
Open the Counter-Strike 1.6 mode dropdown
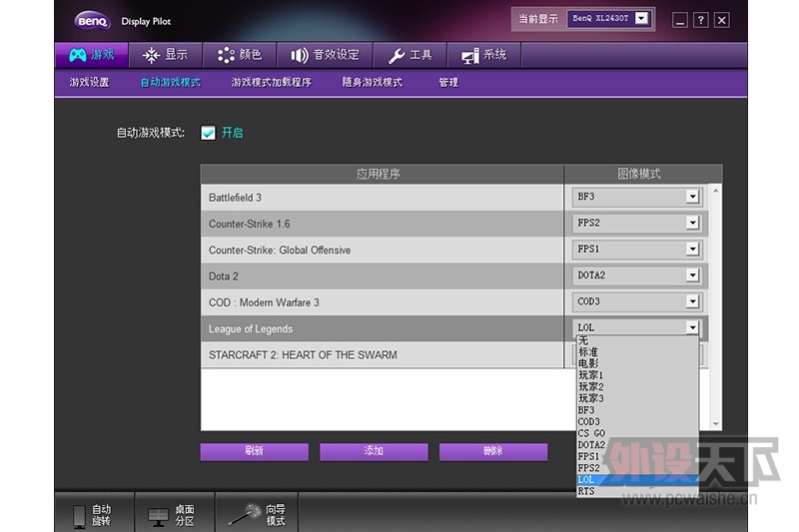[692, 223]
